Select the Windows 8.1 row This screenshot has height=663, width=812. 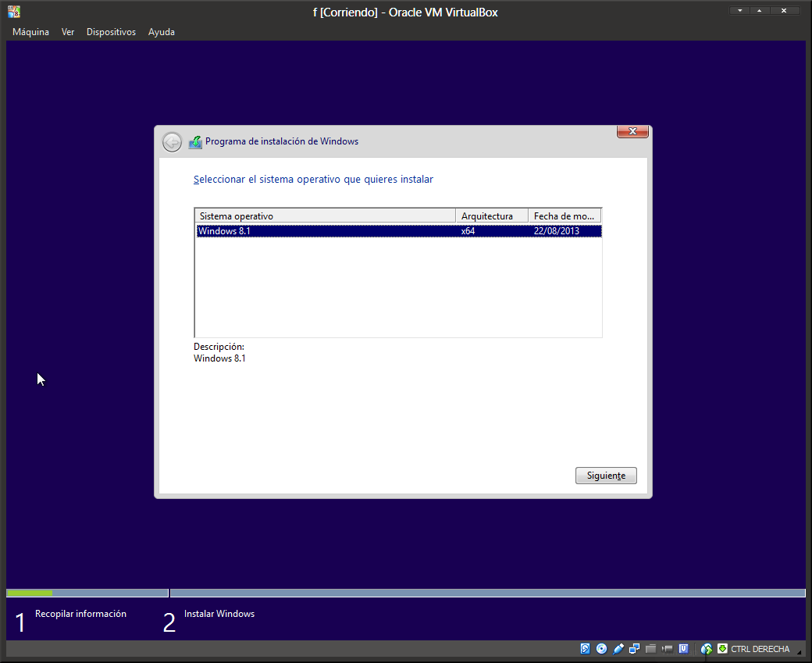pos(399,231)
